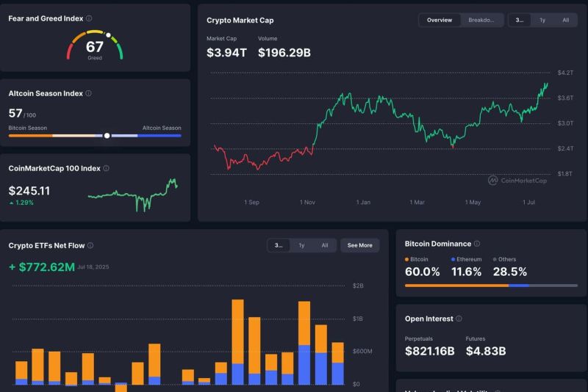Click the Others 28.5% dominance value
The image size is (588, 392).
(510, 272)
